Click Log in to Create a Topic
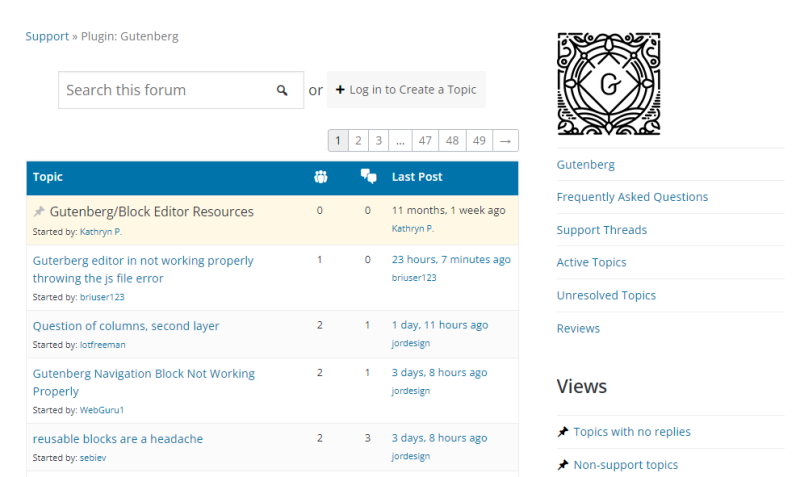 [x=406, y=90]
